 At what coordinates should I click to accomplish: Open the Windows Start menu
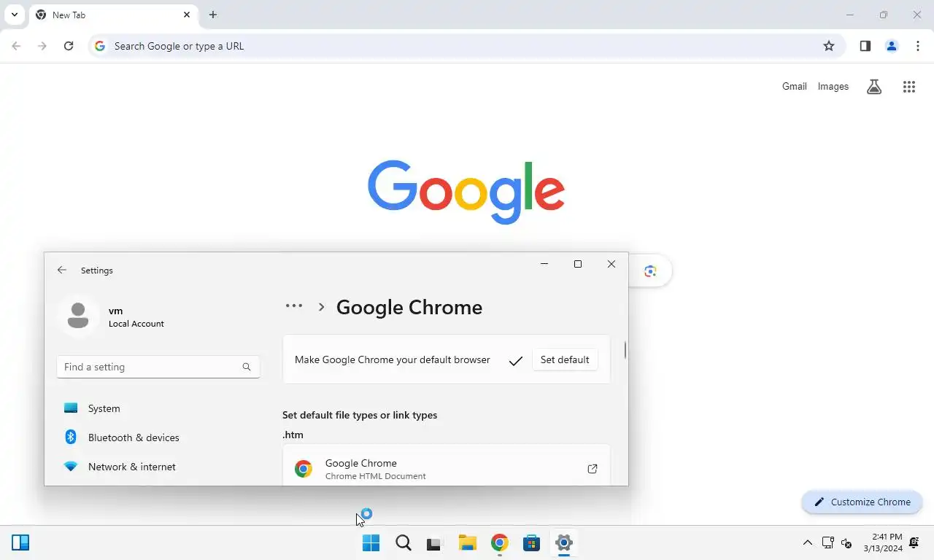point(371,542)
